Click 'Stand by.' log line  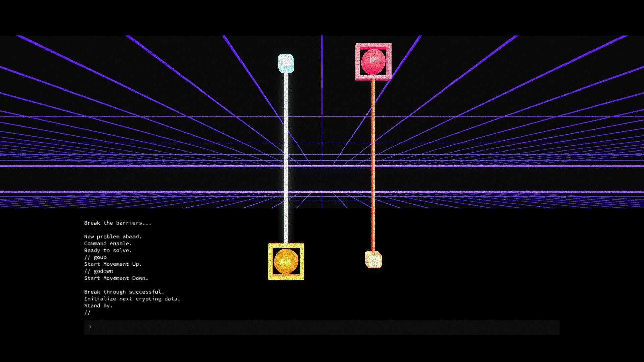click(98, 306)
